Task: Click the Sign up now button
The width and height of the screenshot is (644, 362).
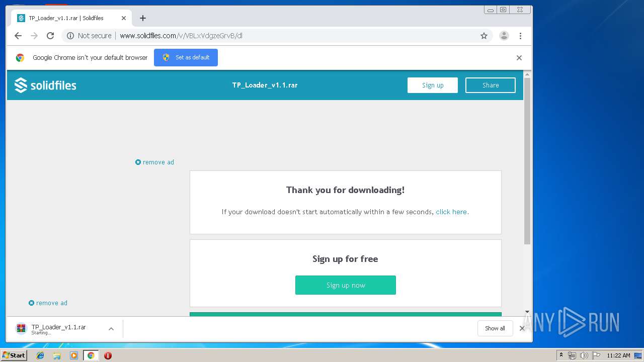Action: [346, 285]
